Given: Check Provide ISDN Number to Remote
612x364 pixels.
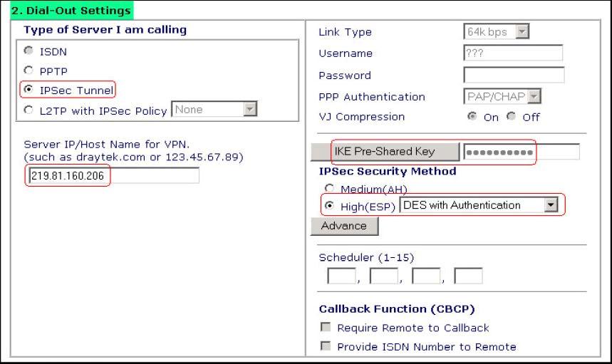Looking at the screenshot, I should (326, 347).
